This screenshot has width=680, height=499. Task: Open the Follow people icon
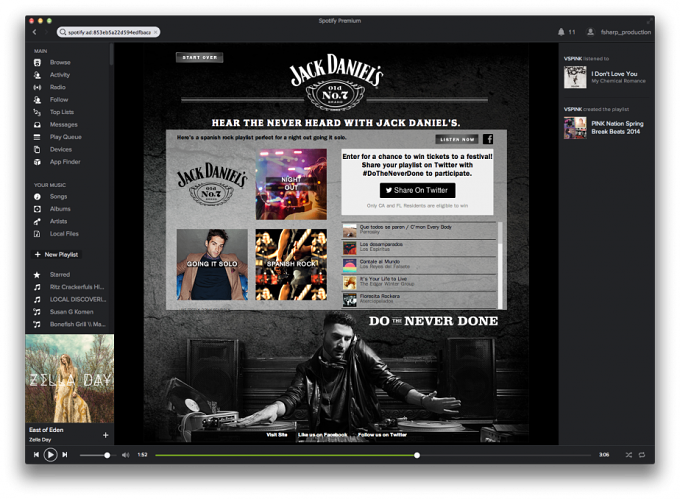(37, 100)
